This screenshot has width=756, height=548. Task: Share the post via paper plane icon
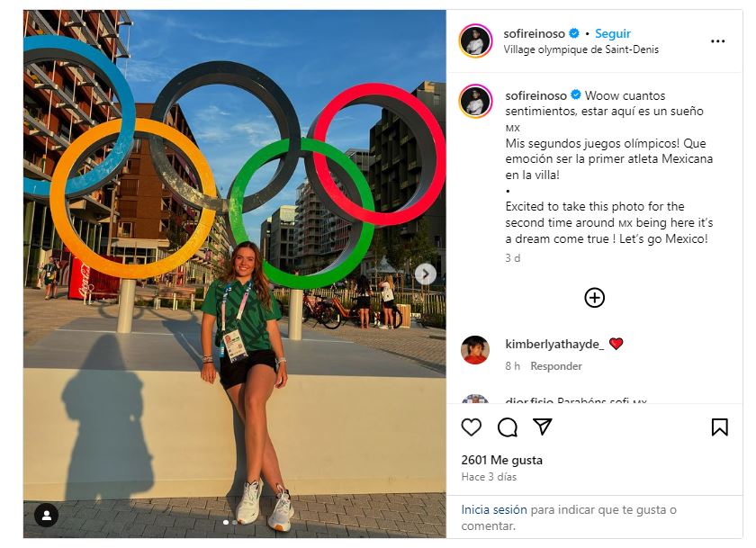tap(543, 427)
